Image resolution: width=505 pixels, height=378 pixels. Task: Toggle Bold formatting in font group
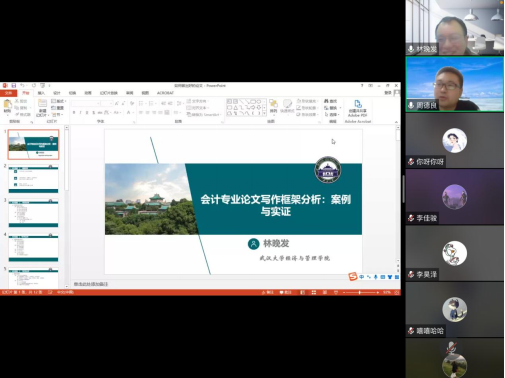click(x=74, y=113)
